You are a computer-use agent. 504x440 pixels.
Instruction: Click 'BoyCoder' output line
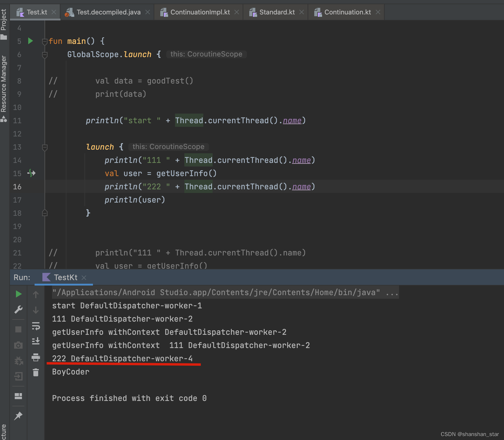coord(71,372)
